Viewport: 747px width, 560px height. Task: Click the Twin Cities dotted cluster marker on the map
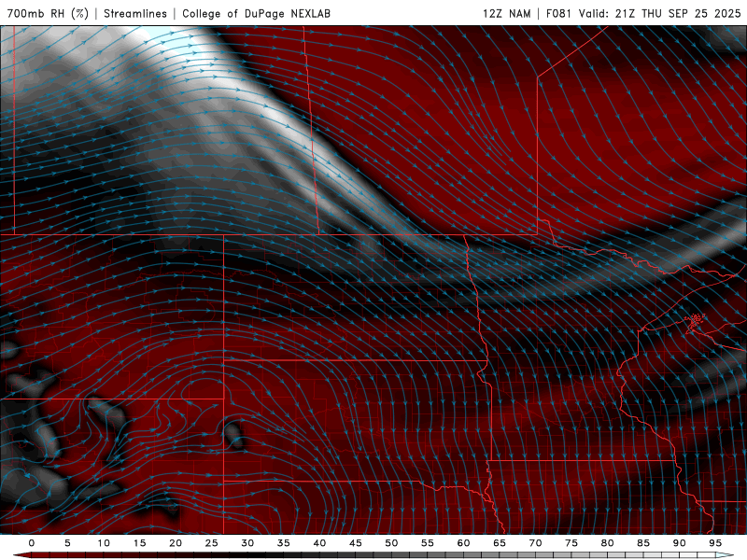point(695,321)
